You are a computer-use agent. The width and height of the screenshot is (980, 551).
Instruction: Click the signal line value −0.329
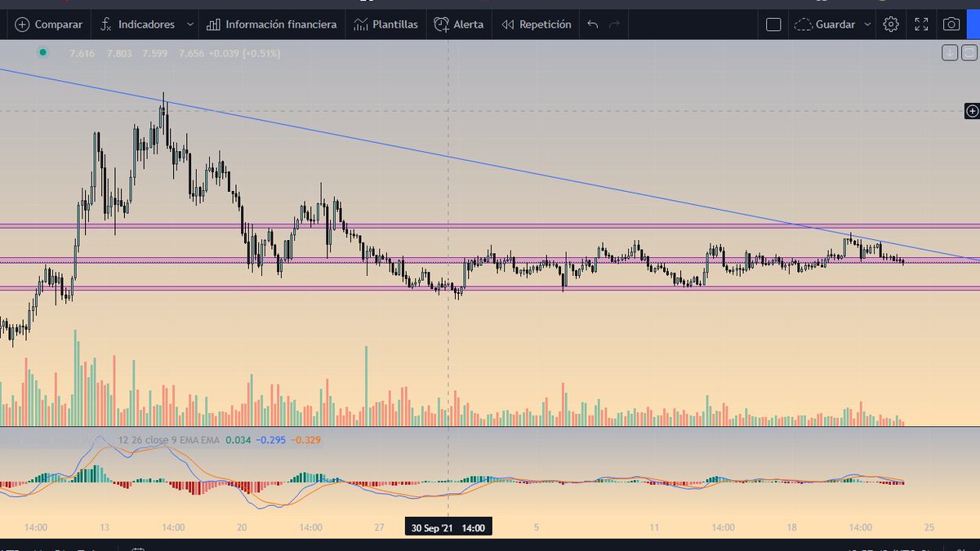(305, 440)
